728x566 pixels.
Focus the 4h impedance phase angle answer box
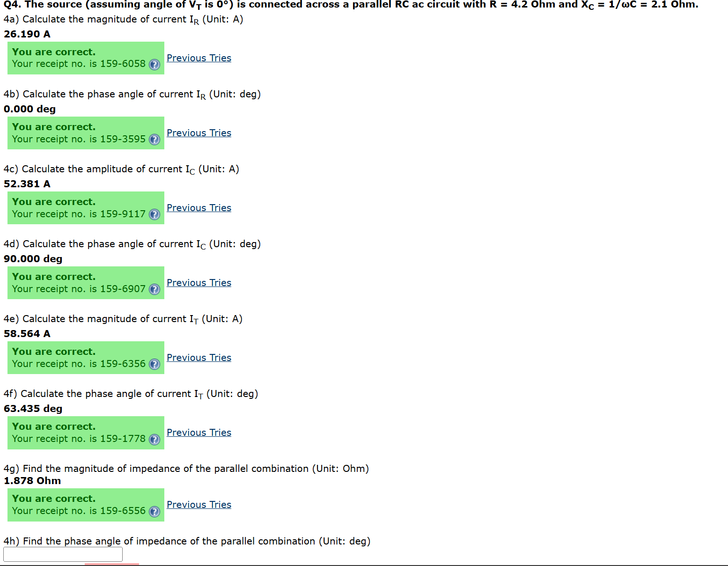tap(63, 554)
